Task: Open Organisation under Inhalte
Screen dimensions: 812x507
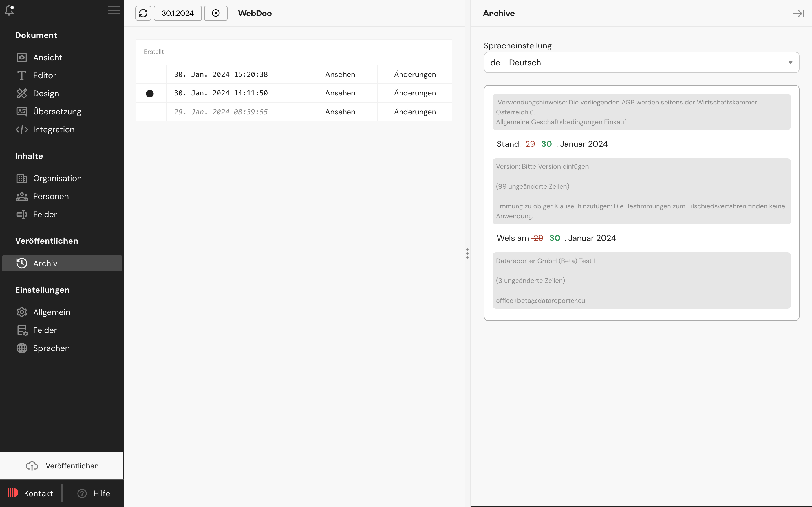Action: click(x=57, y=178)
